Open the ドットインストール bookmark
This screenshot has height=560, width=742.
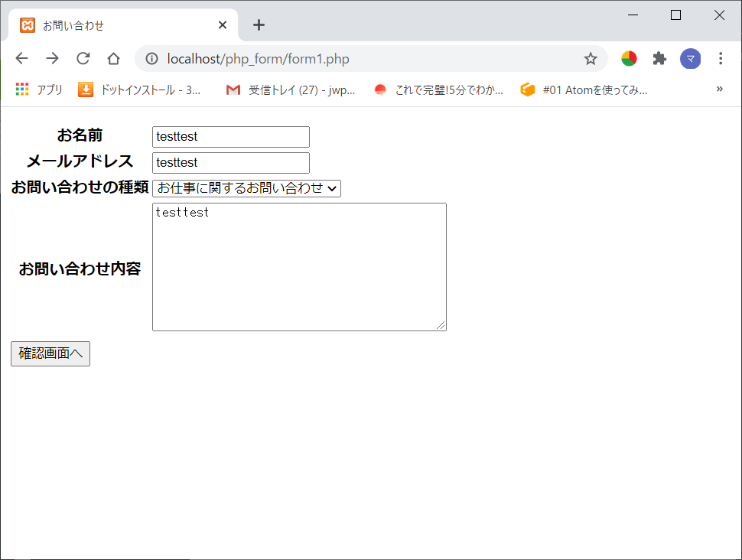point(139,90)
